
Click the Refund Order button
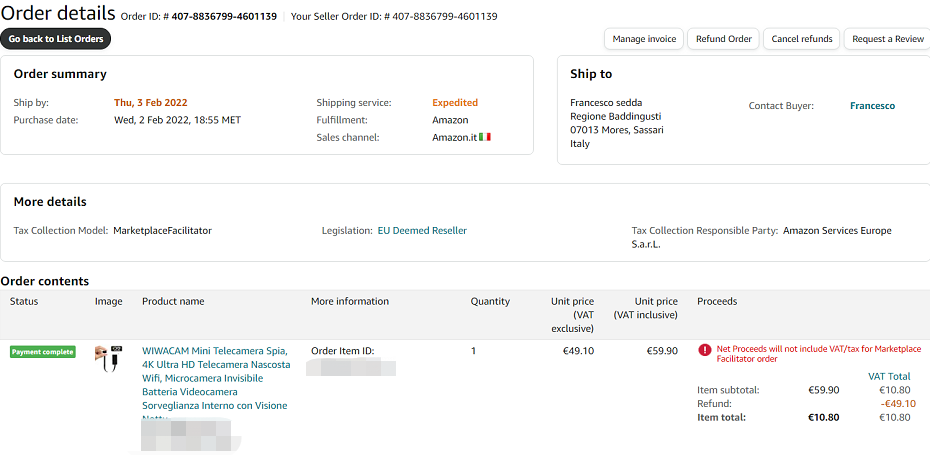pos(724,39)
